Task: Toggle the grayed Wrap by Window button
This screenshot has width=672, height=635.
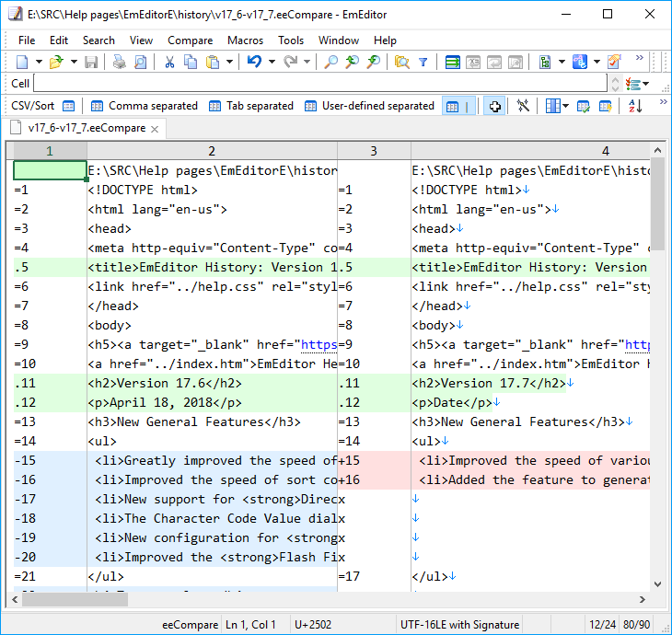Action: coord(494,62)
